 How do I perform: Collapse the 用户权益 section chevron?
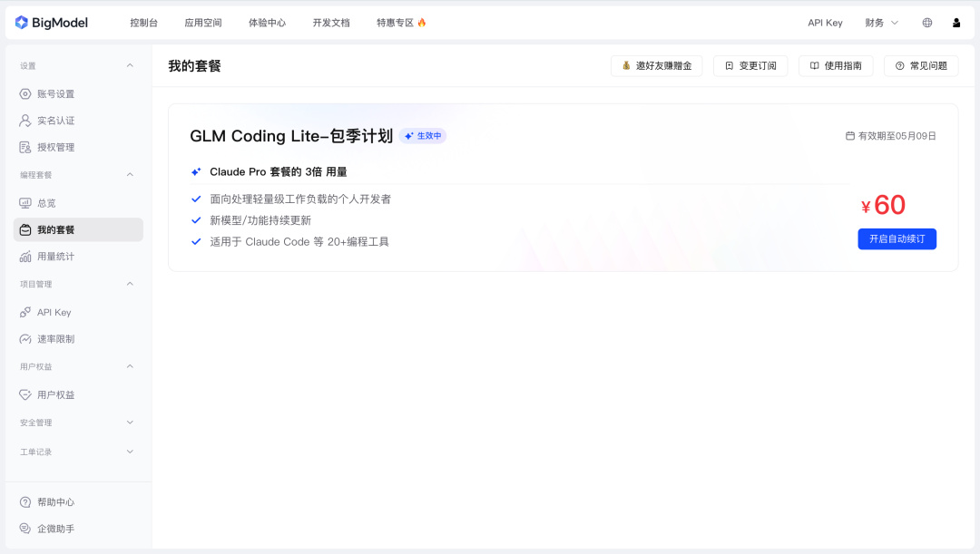click(130, 366)
